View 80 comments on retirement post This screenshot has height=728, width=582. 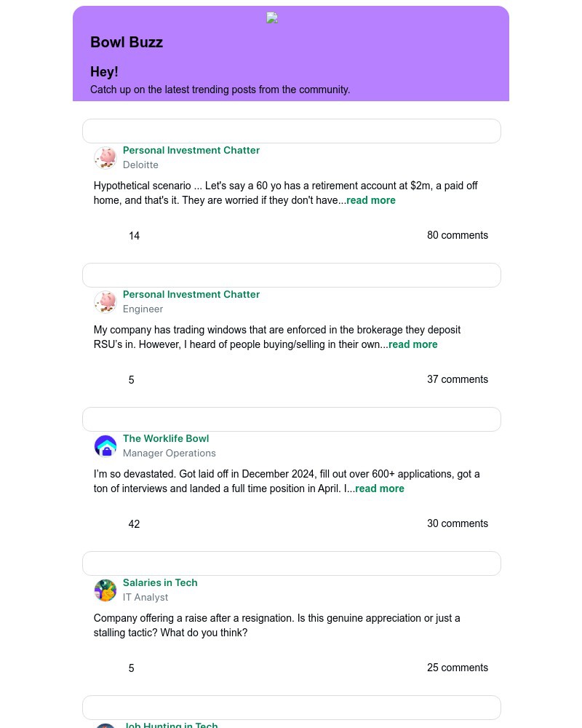tap(457, 235)
